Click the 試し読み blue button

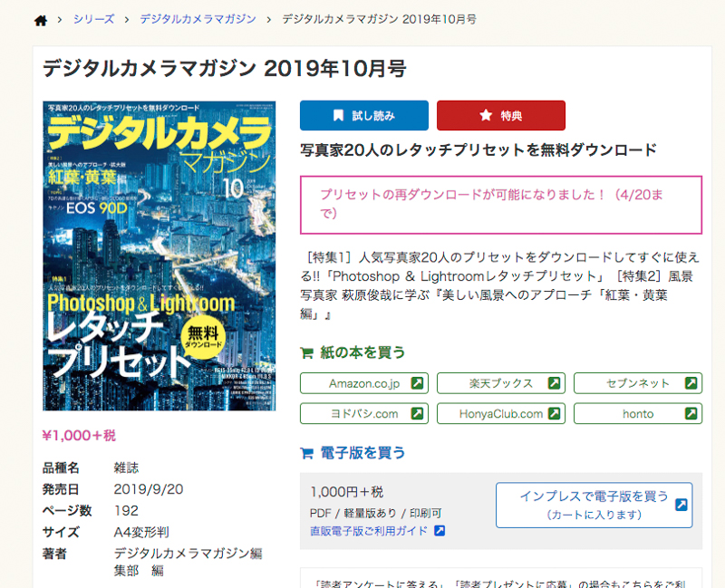click(364, 116)
